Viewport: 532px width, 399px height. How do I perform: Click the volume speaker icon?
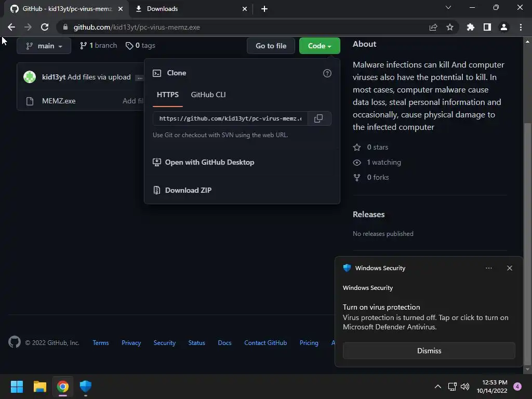(465, 387)
